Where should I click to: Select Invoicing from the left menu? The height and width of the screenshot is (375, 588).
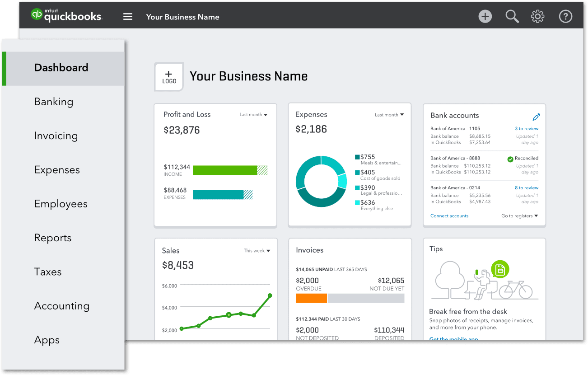tap(56, 136)
